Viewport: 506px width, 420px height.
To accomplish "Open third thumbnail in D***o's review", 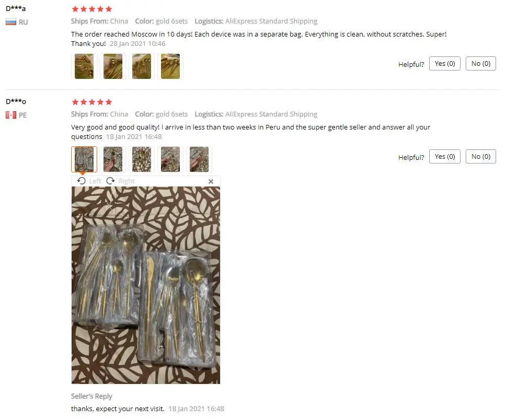I will (142, 159).
